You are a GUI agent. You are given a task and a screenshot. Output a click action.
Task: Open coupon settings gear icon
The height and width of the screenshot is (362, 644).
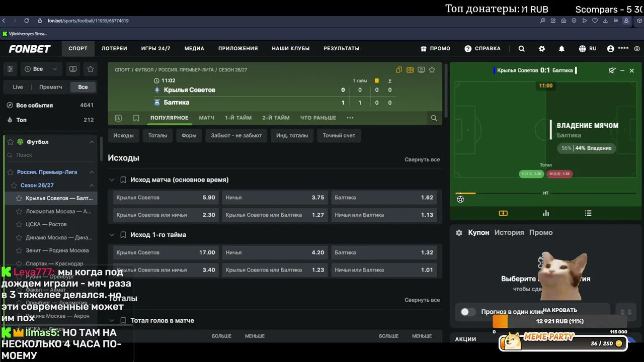pos(459,233)
